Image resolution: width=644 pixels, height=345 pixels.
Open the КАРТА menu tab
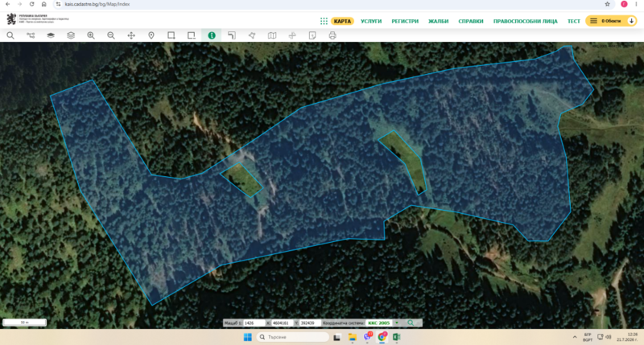coord(342,21)
